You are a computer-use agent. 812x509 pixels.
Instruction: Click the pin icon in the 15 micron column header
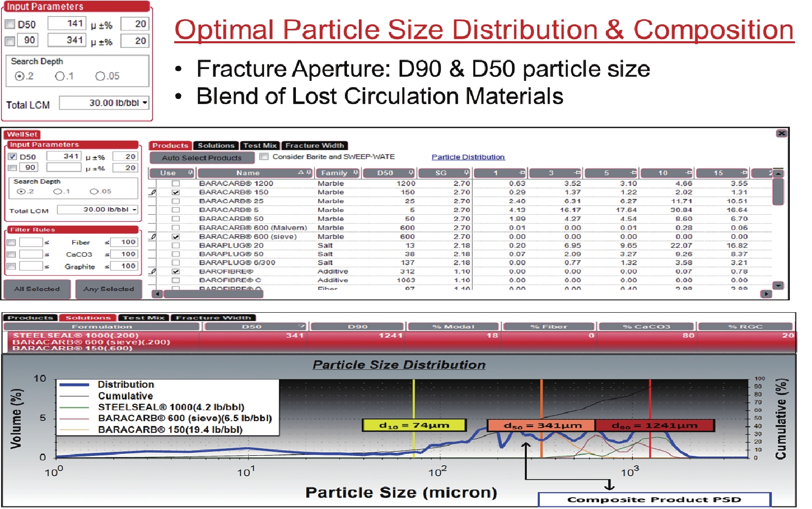[x=743, y=173]
